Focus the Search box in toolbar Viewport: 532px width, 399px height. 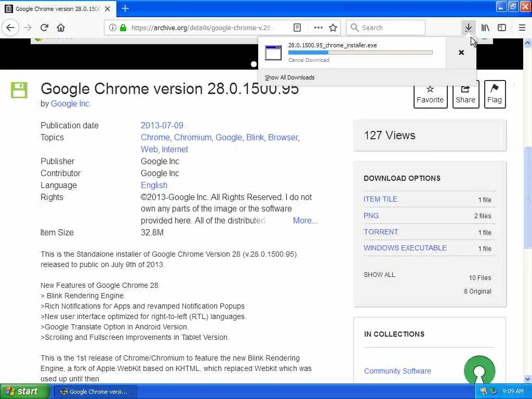(385, 28)
